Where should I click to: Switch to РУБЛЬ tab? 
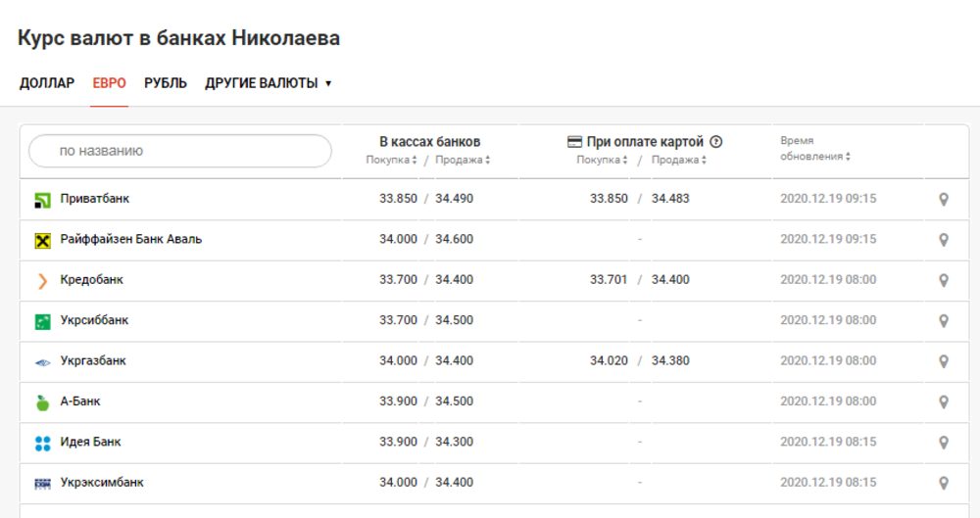tap(166, 83)
